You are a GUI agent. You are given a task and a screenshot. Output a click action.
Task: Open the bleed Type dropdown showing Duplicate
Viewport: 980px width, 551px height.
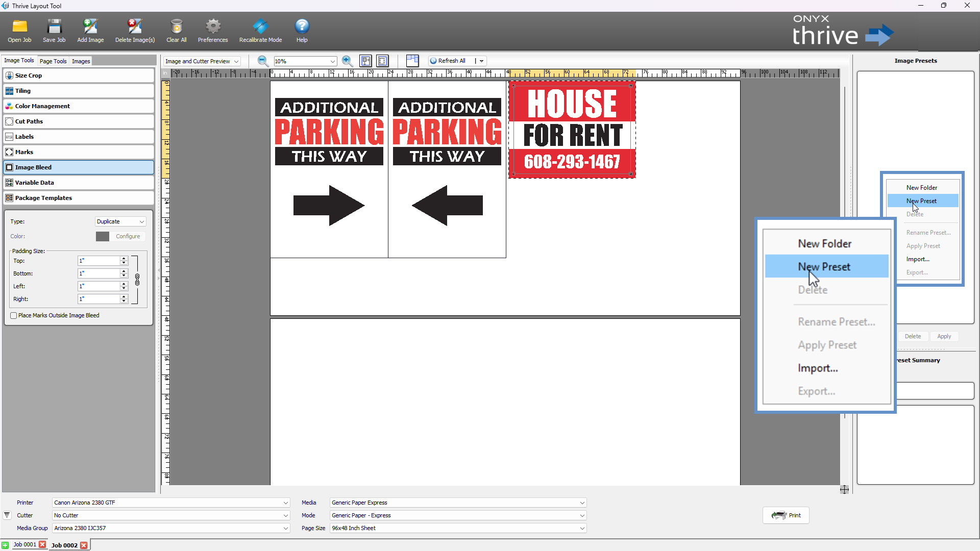point(120,221)
